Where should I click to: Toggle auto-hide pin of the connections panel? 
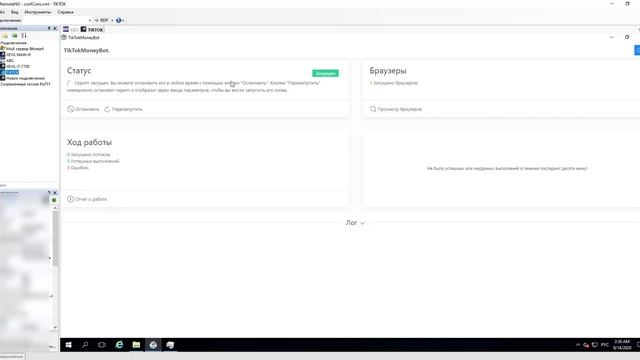49,29
